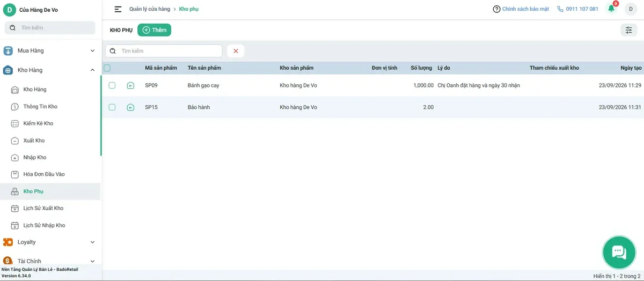Click product name Bảo hành
The width and height of the screenshot is (644, 281).
[199, 107]
